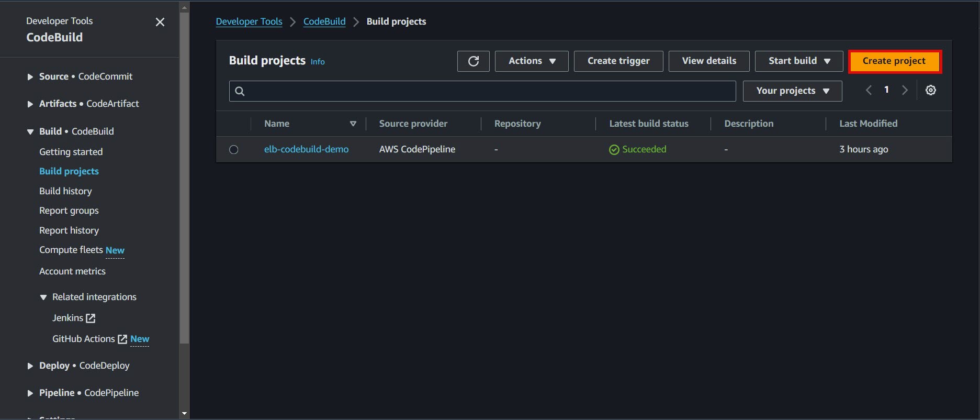The height and width of the screenshot is (420, 980).
Task: Click sidebar scrollbar down arrow
Action: (184, 414)
